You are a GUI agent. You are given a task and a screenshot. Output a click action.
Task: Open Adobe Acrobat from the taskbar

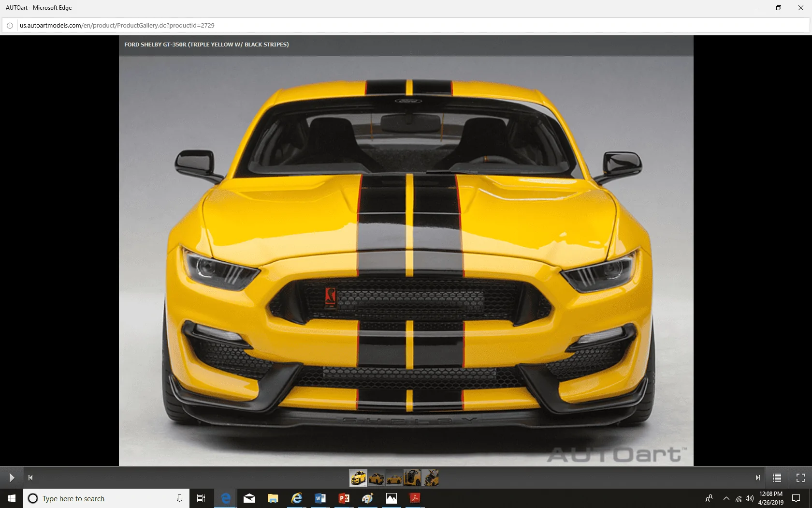pos(415,498)
